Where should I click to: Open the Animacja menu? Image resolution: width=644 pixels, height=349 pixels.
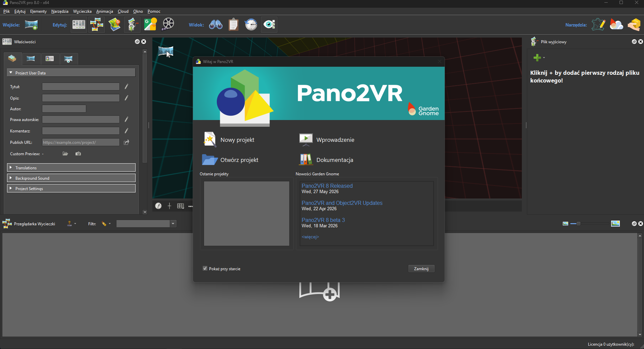(105, 11)
